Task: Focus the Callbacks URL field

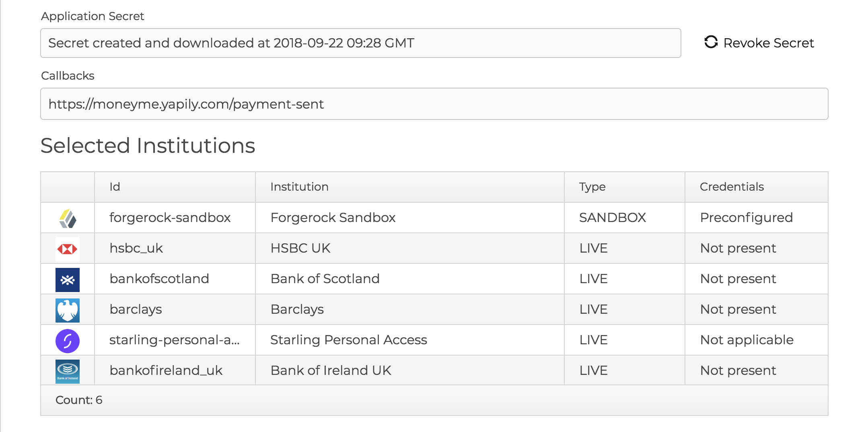Action: point(434,104)
